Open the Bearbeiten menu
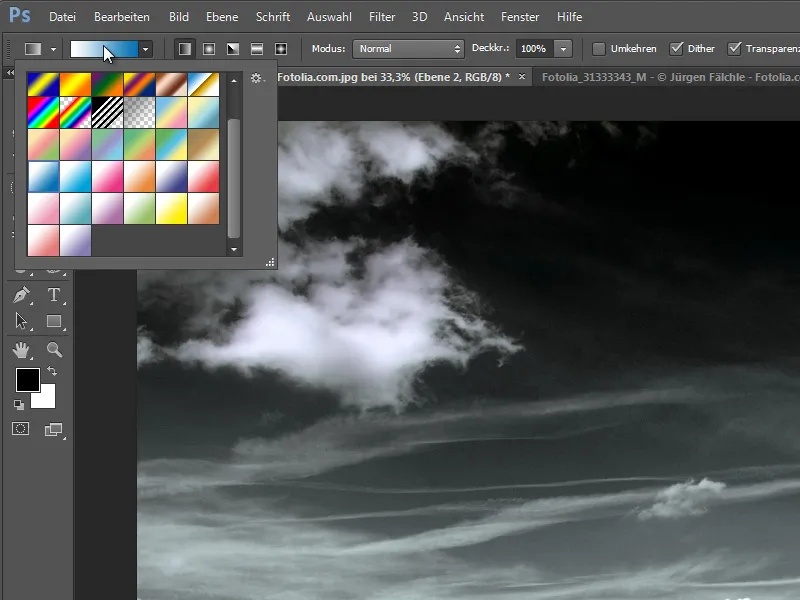 tap(122, 17)
